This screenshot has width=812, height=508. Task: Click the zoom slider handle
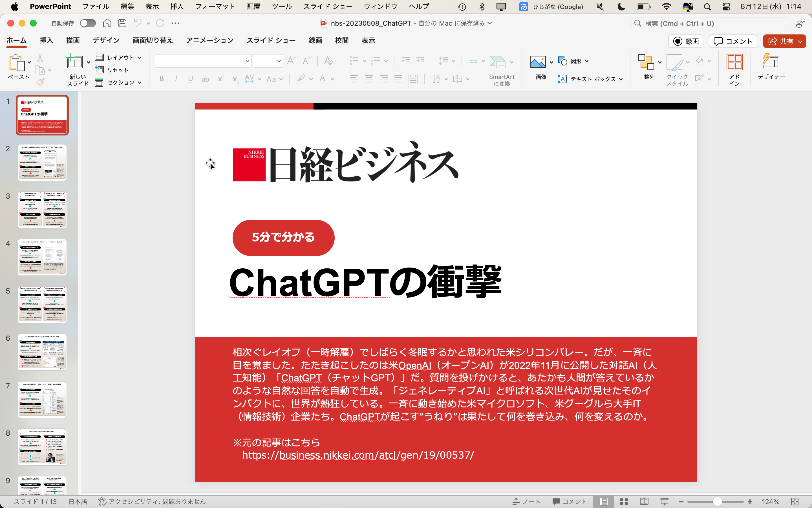point(717,501)
